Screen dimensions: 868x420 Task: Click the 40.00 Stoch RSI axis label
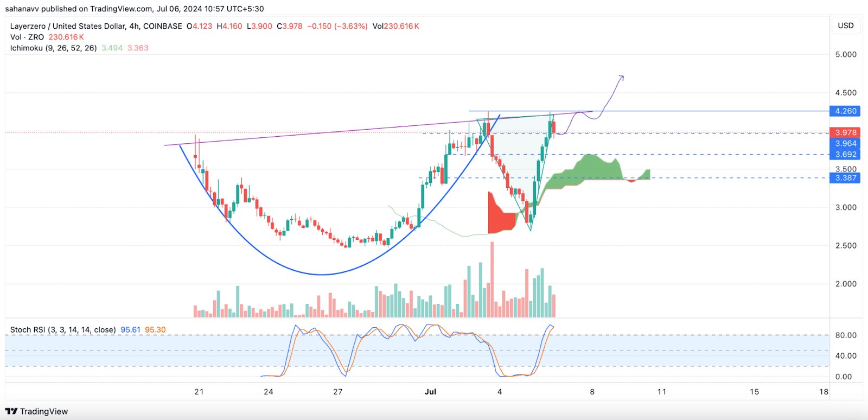pyautogui.click(x=846, y=356)
